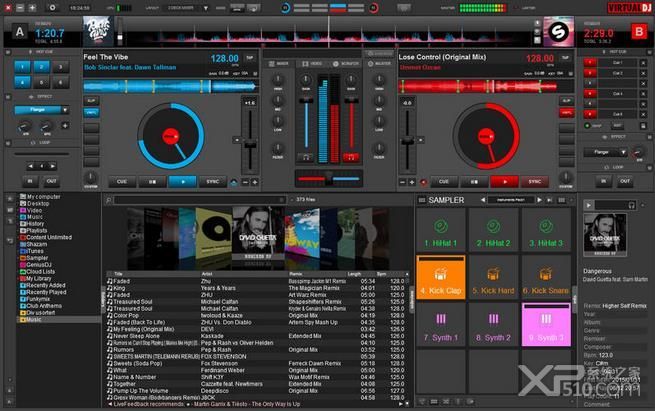Delete Cue 1 on right deck hot cue list
Screen dimensions: 655x411
643,63
